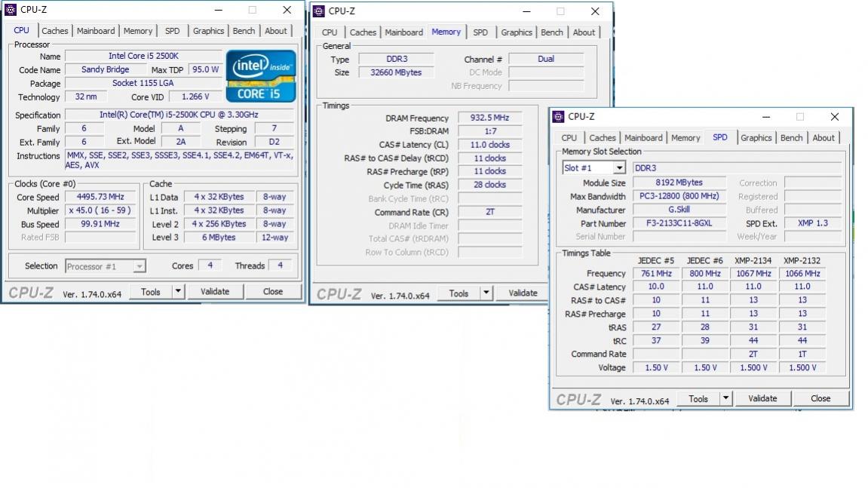Open Mainboard tab in the SPD window
The height and width of the screenshot is (488, 868).
coord(643,138)
